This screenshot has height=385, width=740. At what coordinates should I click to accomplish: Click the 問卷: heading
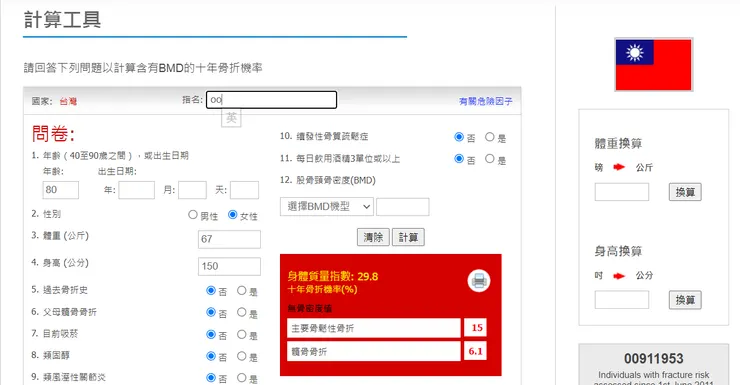(x=53, y=134)
